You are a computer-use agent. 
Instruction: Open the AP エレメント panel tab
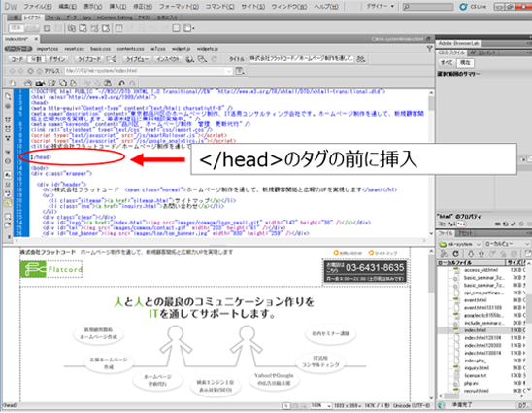483,52
